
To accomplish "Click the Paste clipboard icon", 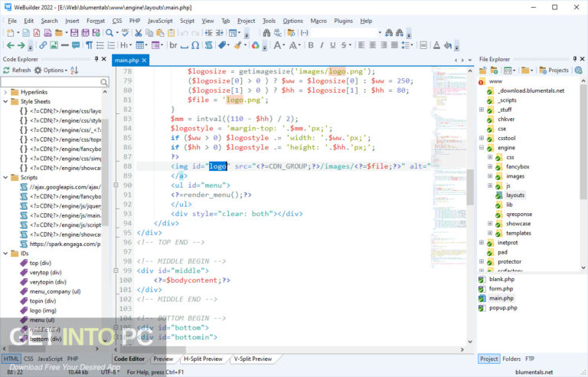I will click(160, 33).
